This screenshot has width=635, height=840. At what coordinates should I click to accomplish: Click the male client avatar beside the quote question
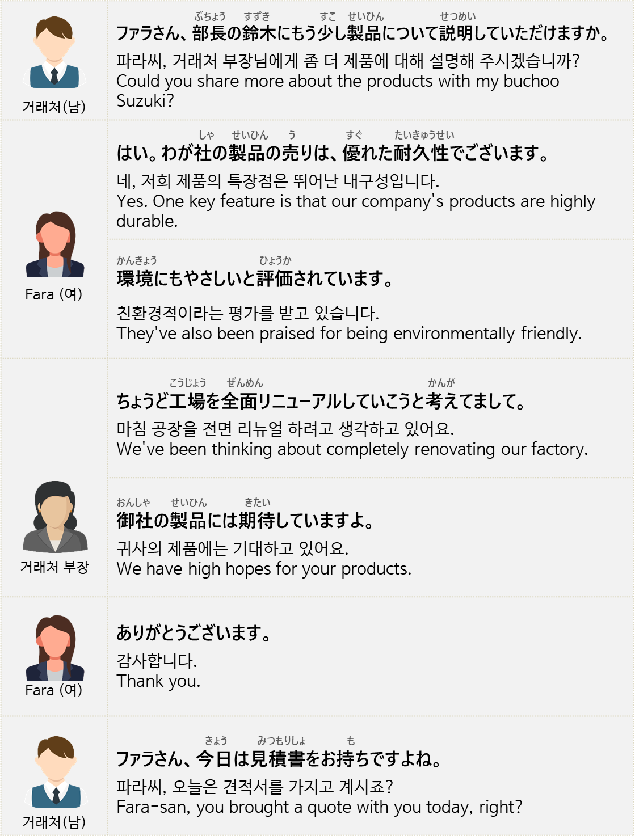coord(54,771)
